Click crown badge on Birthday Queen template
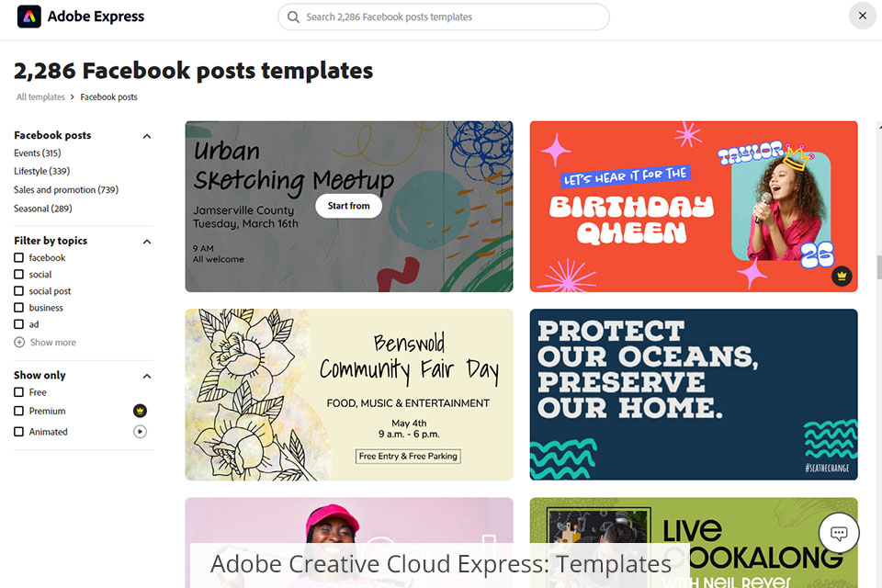 point(842,276)
